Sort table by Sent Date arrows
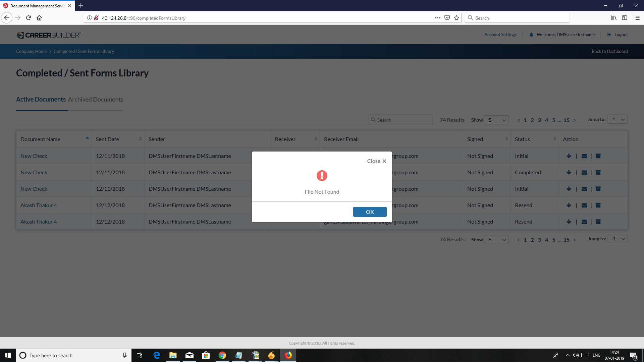The height and width of the screenshot is (362, 644). click(140, 139)
